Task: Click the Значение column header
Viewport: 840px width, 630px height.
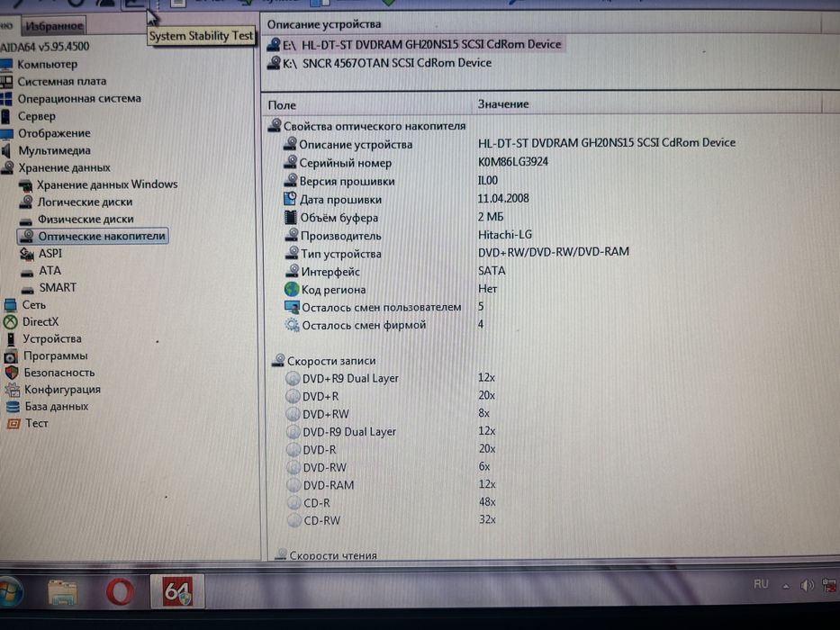Action: pos(503,103)
